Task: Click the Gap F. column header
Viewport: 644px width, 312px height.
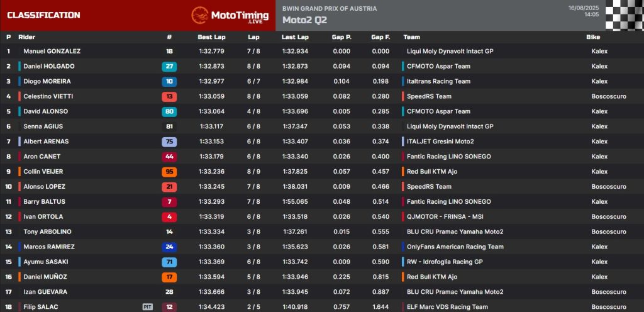Action: tap(380, 37)
